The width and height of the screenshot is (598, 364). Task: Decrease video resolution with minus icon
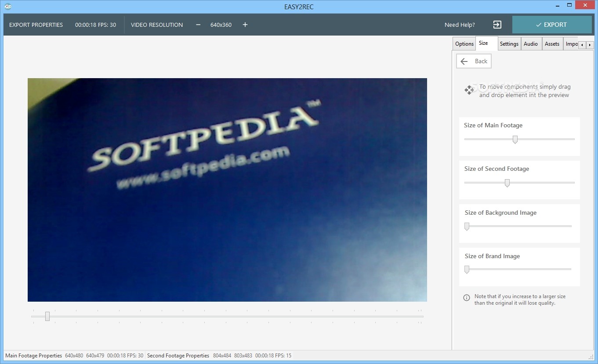198,25
